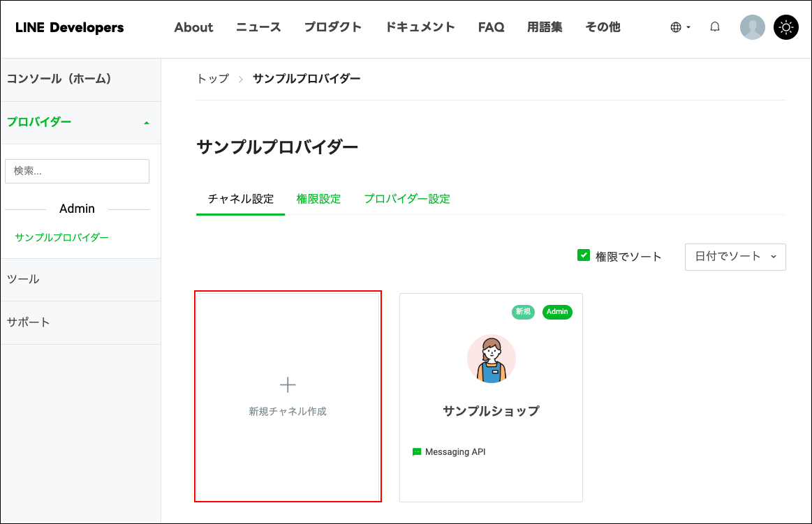Open the プロダクト menu

[332, 27]
